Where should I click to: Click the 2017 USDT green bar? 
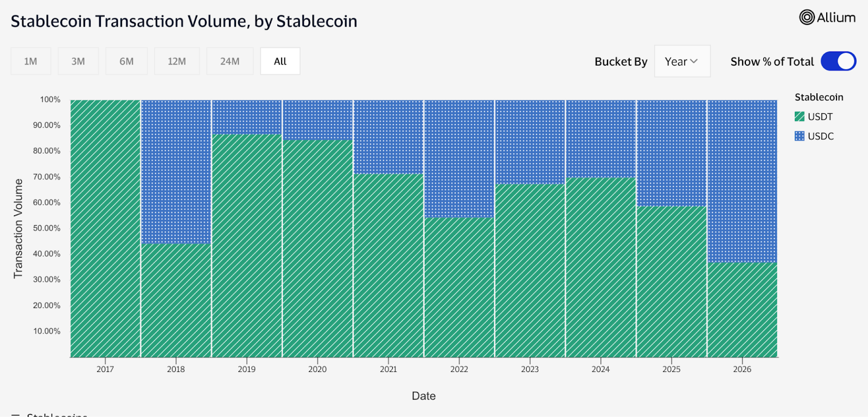pyautogui.click(x=105, y=228)
